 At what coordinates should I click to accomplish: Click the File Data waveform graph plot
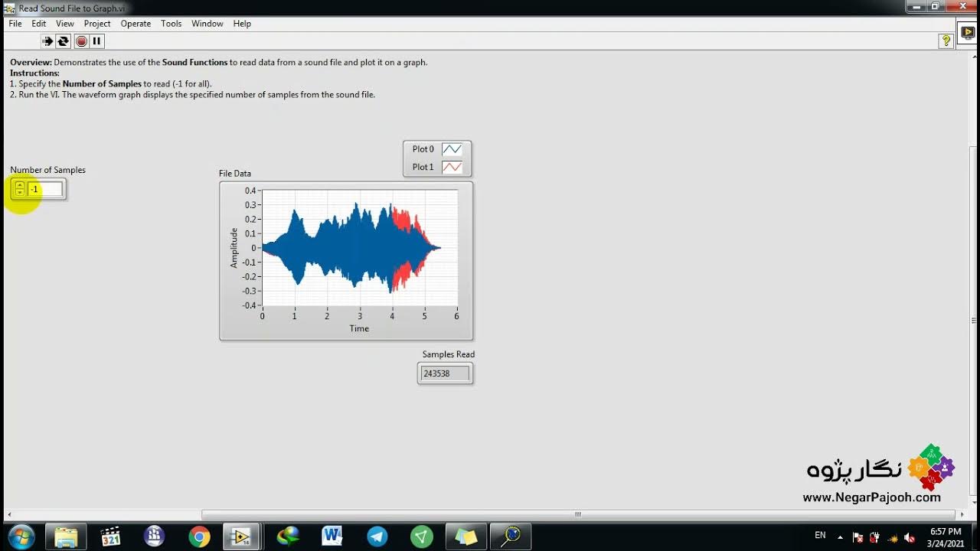click(x=360, y=248)
